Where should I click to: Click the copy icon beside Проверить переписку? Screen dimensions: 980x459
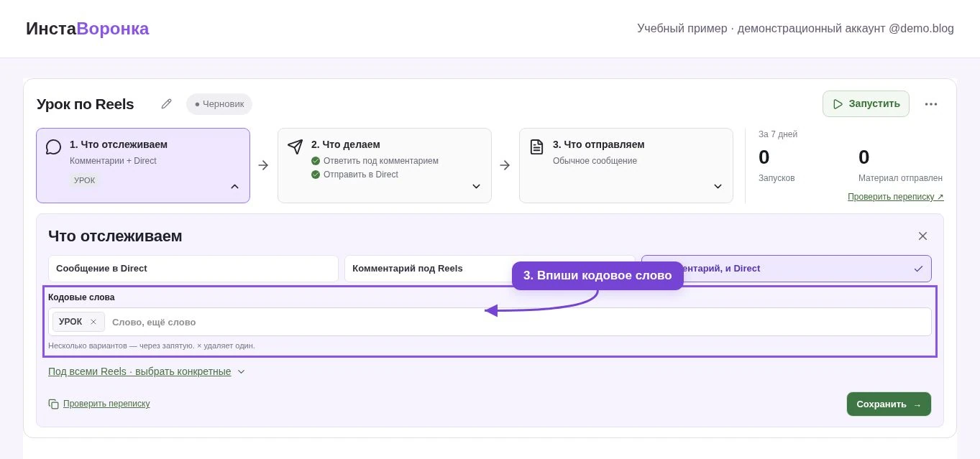[54, 404]
